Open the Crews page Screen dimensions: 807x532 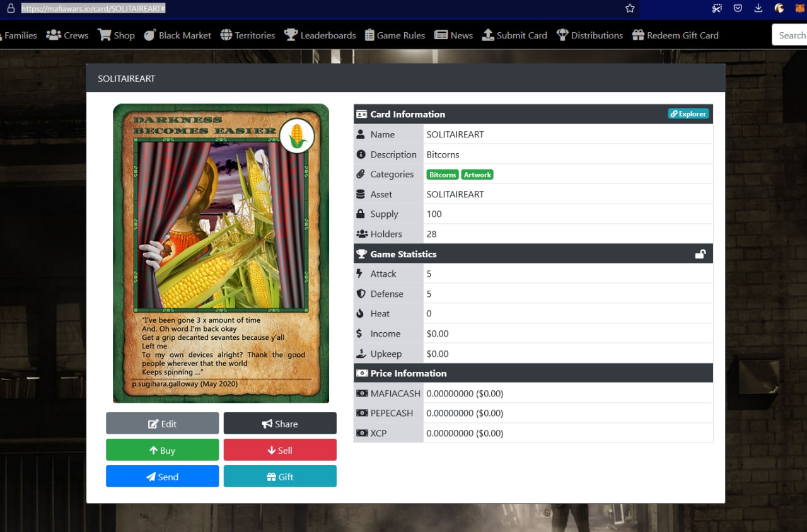pyautogui.click(x=67, y=35)
